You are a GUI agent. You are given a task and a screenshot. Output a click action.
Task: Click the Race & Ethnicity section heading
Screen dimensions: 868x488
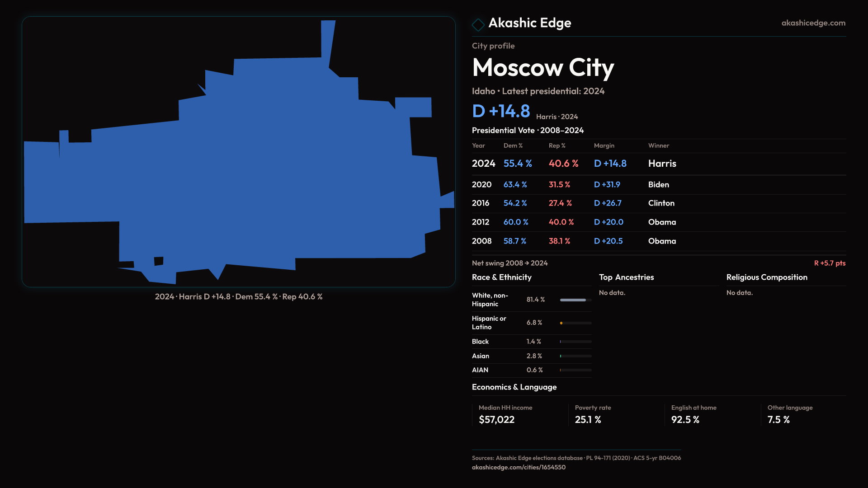pyautogui.click(x=501, y=277)
